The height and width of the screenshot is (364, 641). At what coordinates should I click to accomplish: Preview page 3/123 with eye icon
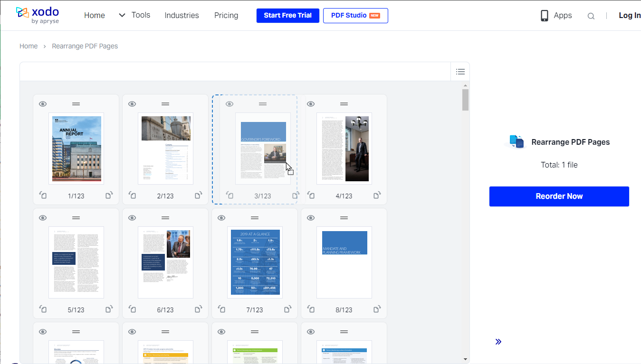coord(230,104)
